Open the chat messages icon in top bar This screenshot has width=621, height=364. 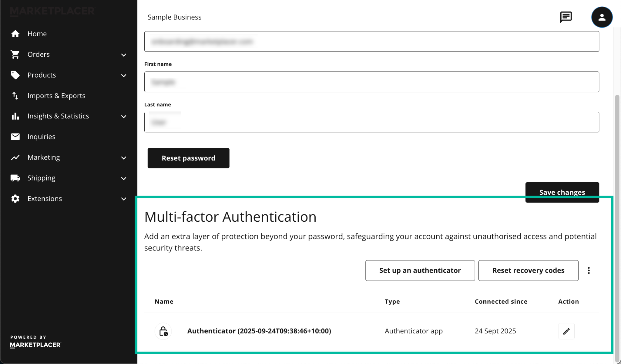click(x=566, y=17)
